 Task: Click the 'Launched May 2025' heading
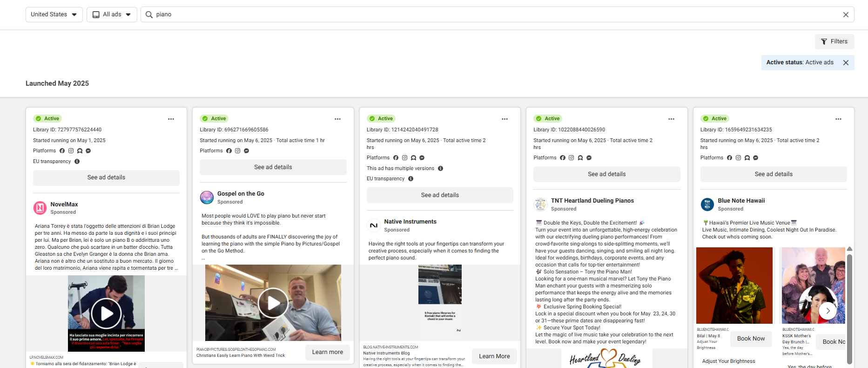click(x=57, y=83)
